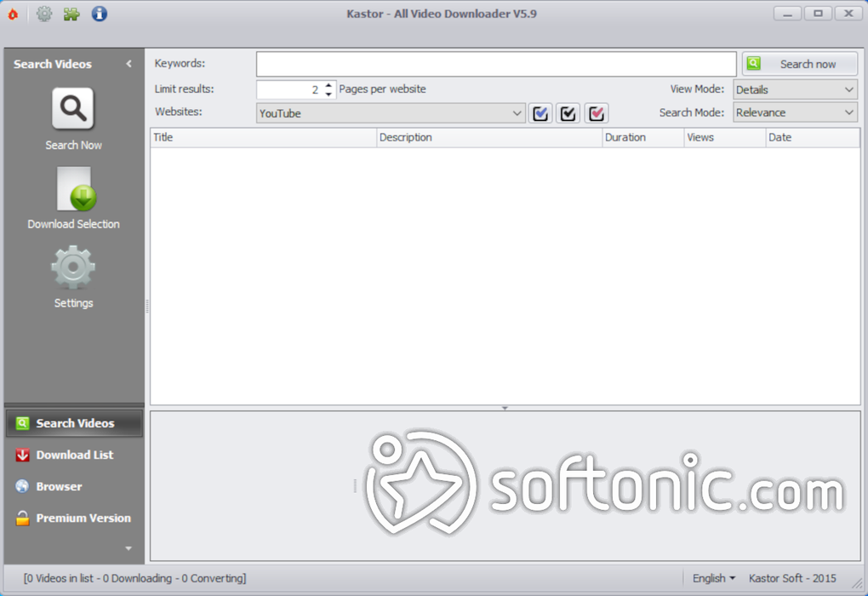Viewport: 868px width, 596px height.
Task: Open the Websites dropdown showing YouTube
Action: coord(391,113)
